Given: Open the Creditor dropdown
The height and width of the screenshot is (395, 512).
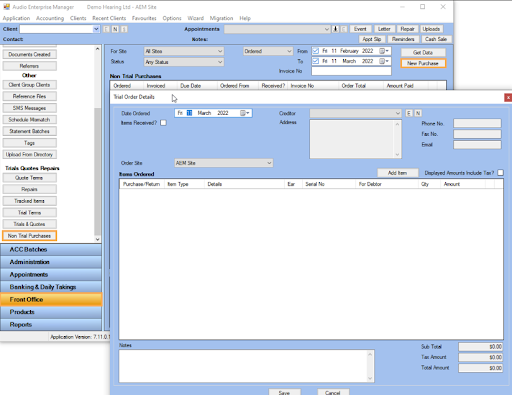Looking at the screenshot, I should pos(398,113).
